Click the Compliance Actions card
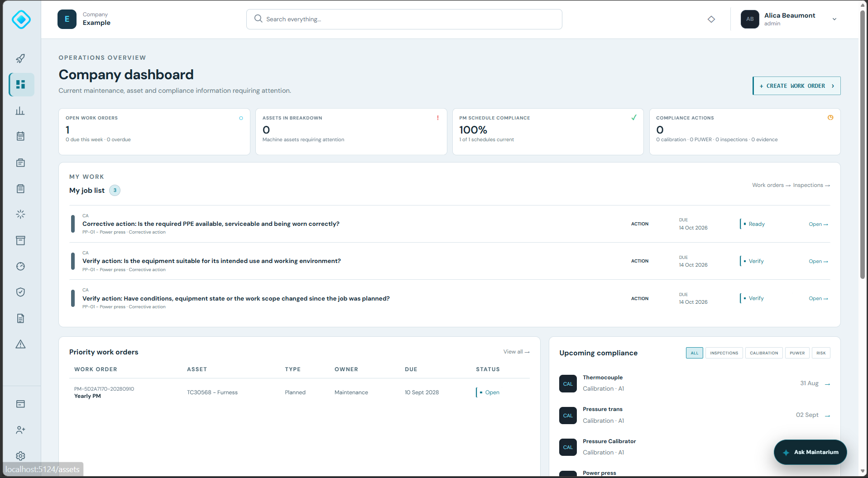This screenshot has width=868, height=478. [x=745, y=132]
